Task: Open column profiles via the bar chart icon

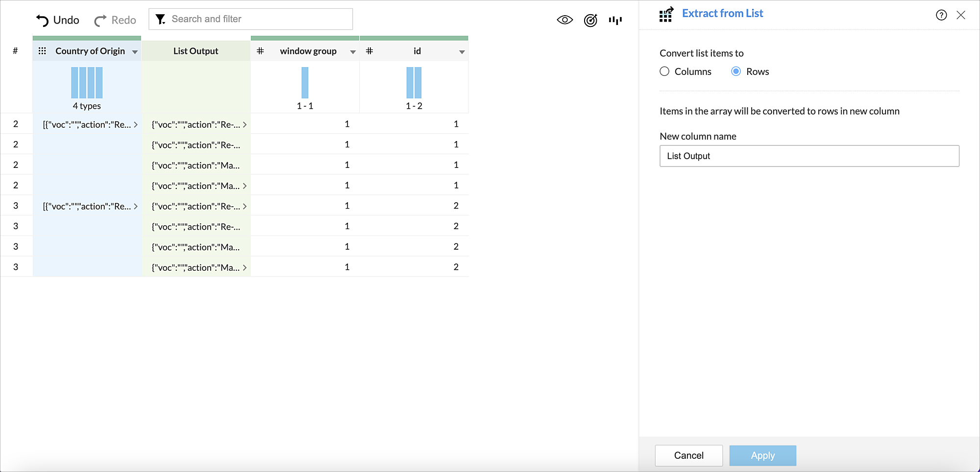Action: point(615,20)
